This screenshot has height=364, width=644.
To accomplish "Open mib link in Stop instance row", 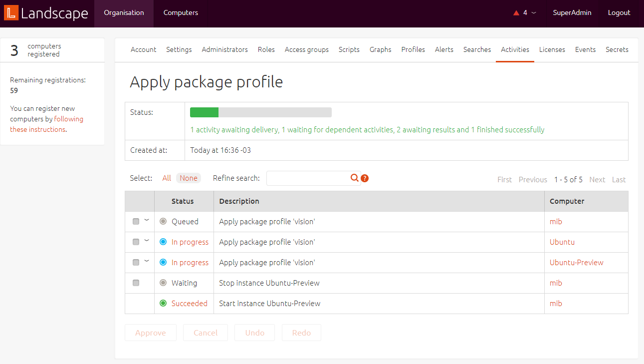I will coord(556,283).
